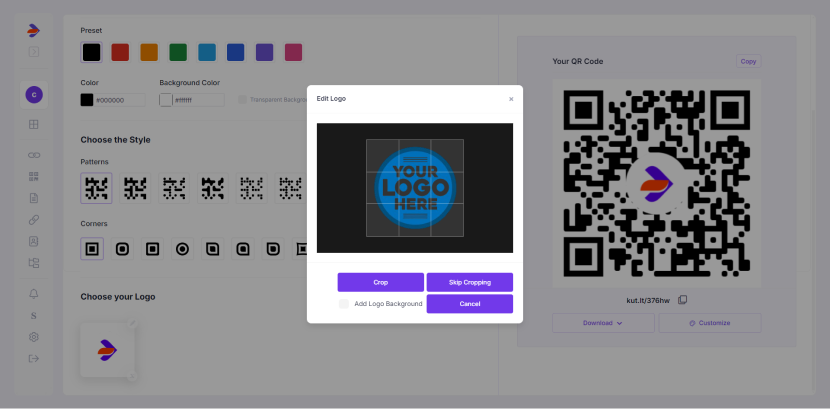The image size is (830, 409).
Task: Open the Background Color picker swatch
Action: pyautogui.click(x=166, y=100)
